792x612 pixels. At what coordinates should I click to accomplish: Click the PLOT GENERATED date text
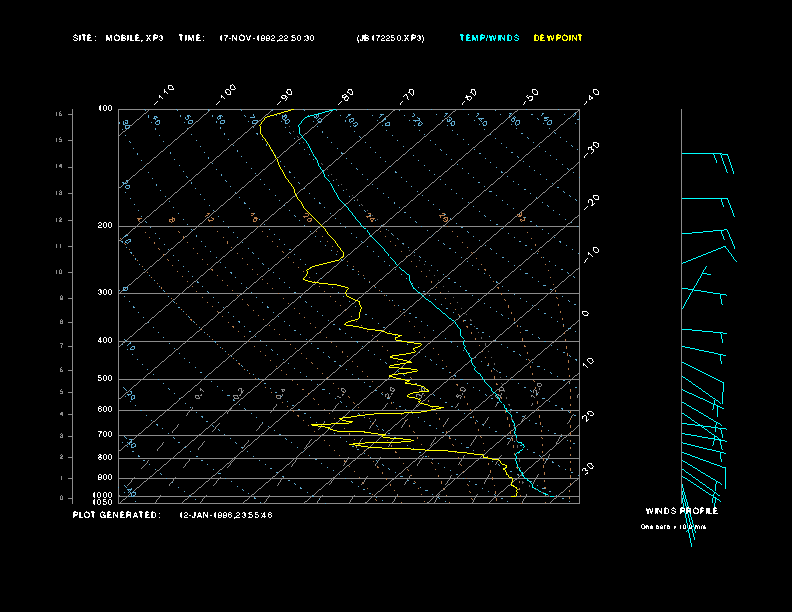(x=225, y=515)
